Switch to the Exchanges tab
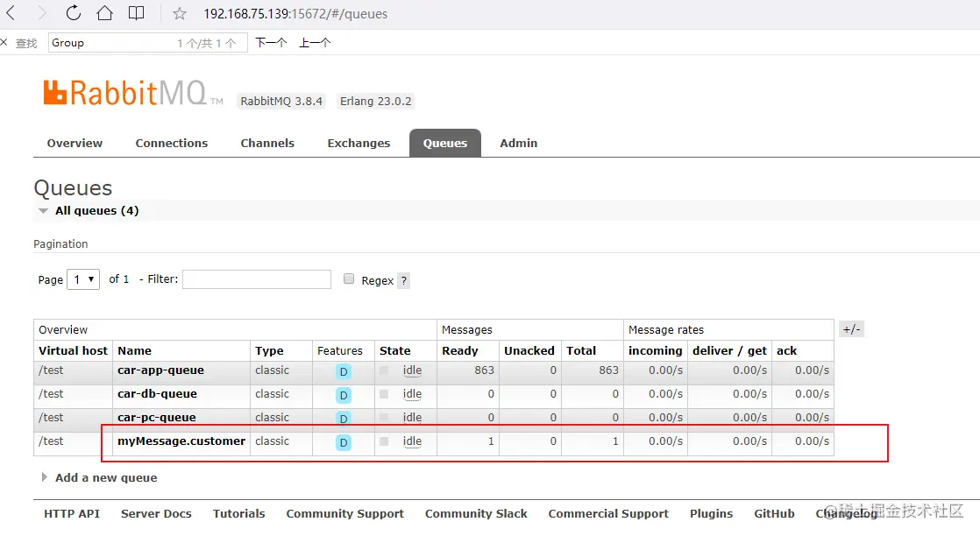 click(x=359, y=143)
